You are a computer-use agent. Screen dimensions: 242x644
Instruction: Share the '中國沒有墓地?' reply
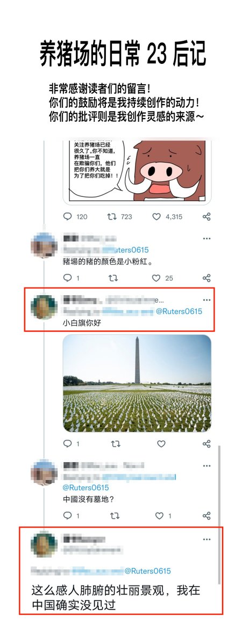[x=207, y=515]
